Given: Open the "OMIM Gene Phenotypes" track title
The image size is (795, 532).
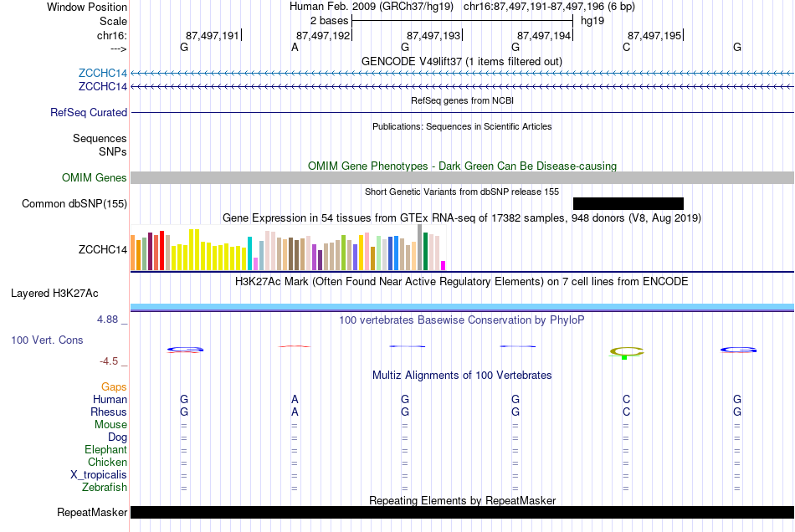Looking at the screenshot, I should click(x=462, y=166).
